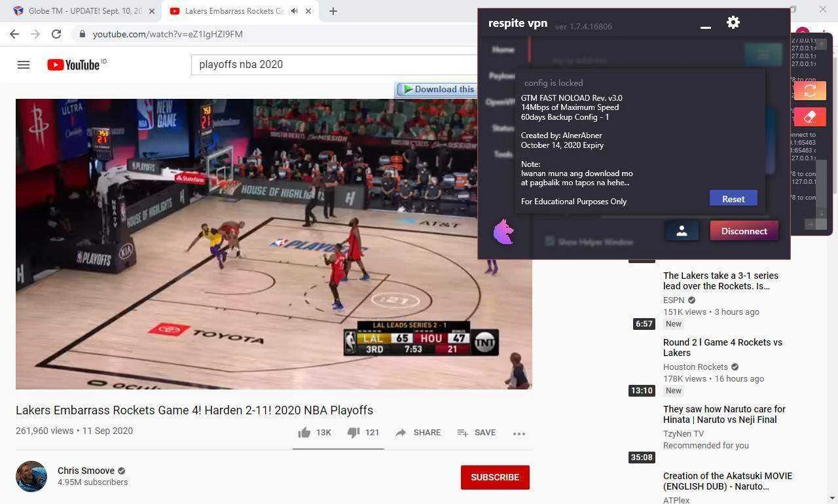This screenshot has height=504, width=838.
Task: Switch to Tools tab in respite vpn
Action: point(503,154)
